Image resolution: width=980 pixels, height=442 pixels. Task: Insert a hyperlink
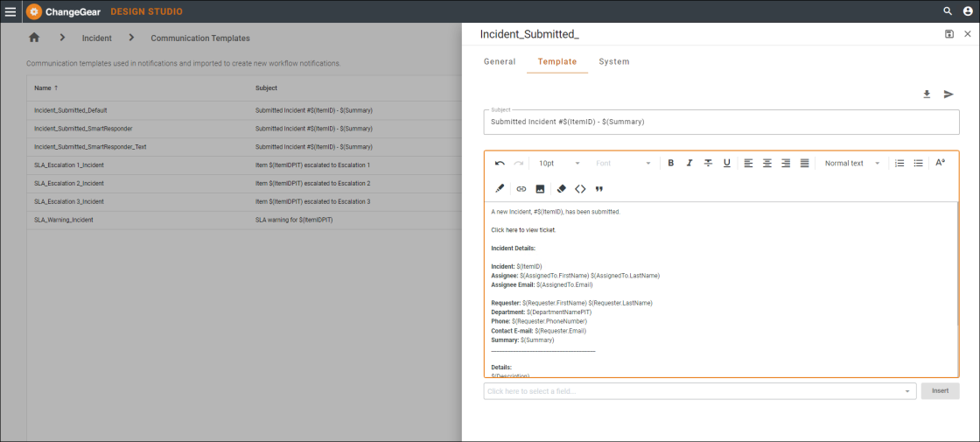521,189
